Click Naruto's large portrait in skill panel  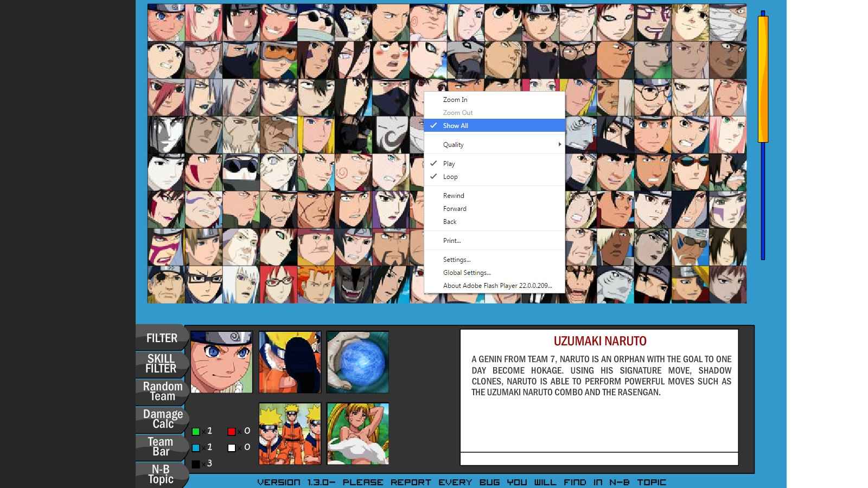pos(221,362)
